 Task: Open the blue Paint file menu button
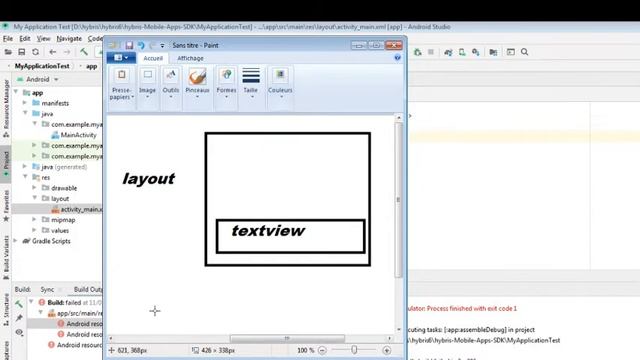121,58
